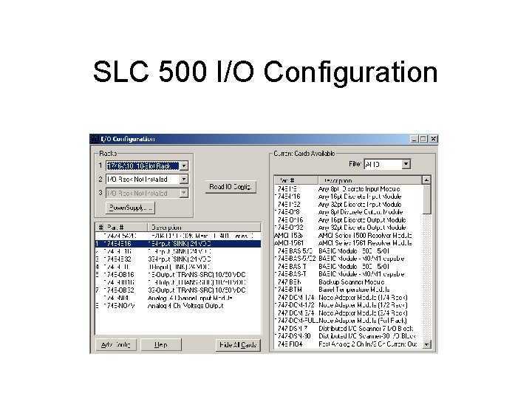Sort Cards Available by Part # header
Image resolution: width=532 pixels, height=399 pixels.
pyautogui.click(x=296, y=180)
